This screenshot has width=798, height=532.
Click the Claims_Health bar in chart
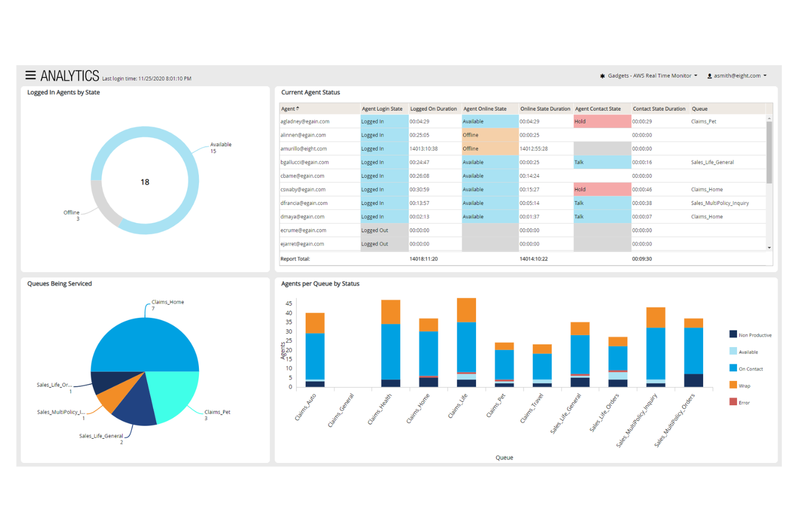click(x=391, y=343)
